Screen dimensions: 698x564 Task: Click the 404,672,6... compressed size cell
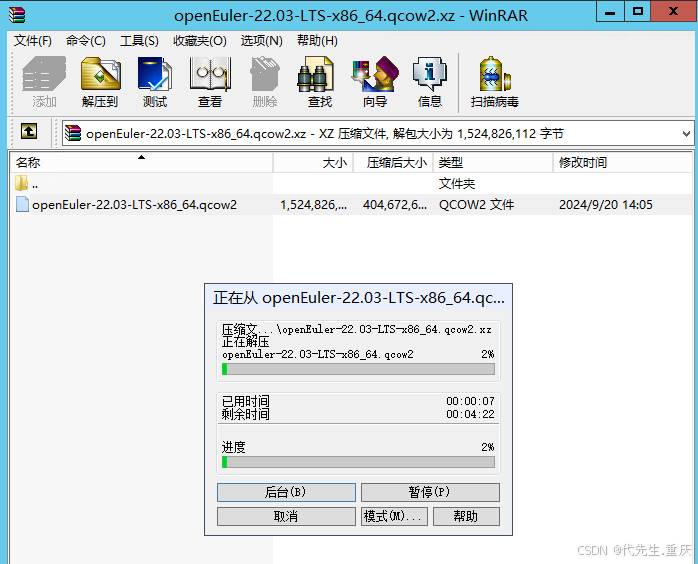395,205
